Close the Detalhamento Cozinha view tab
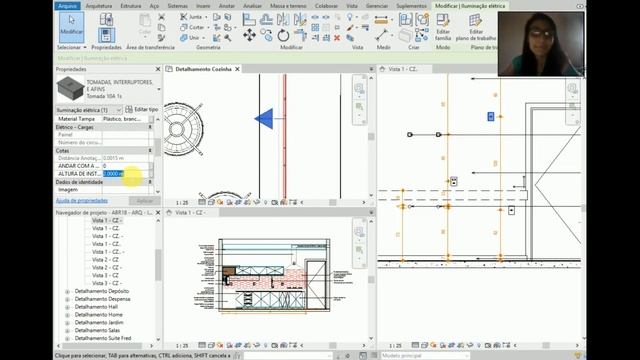The width and height of the screenshot is (640, 360). (237, 69)
